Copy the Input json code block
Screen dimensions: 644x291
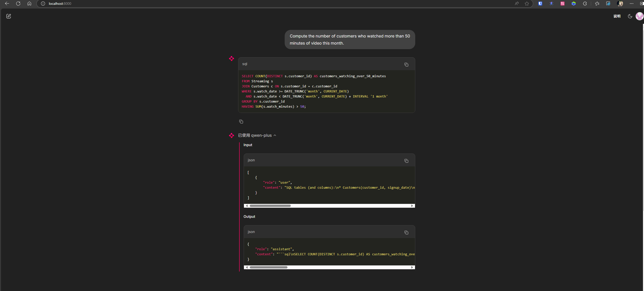pos(406,161)
